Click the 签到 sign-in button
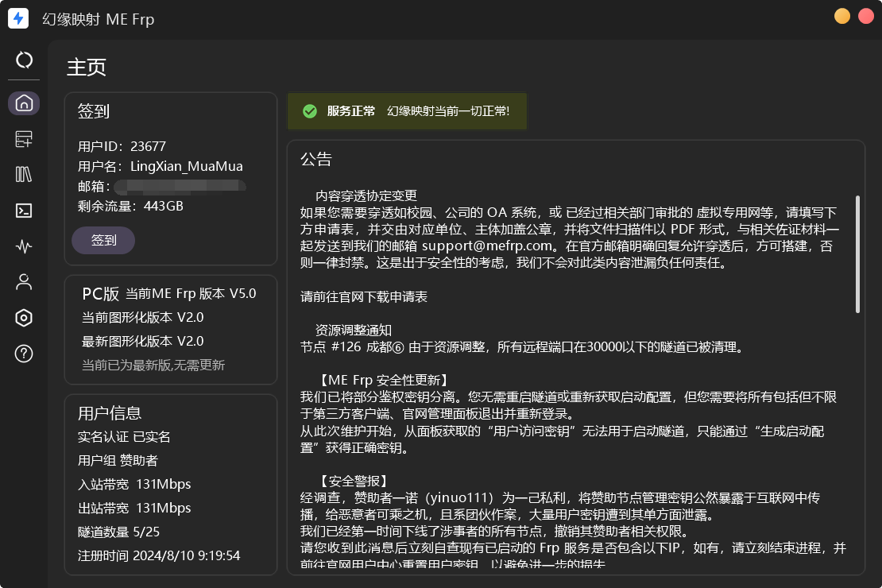The image size is (882, 588). pos(103,240)
